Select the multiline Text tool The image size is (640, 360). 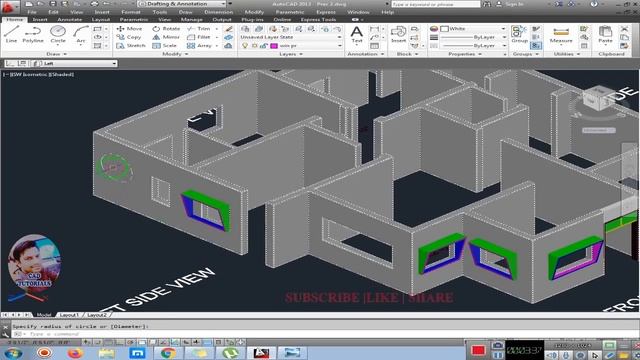pyautogui.click(x=356, y=34)
